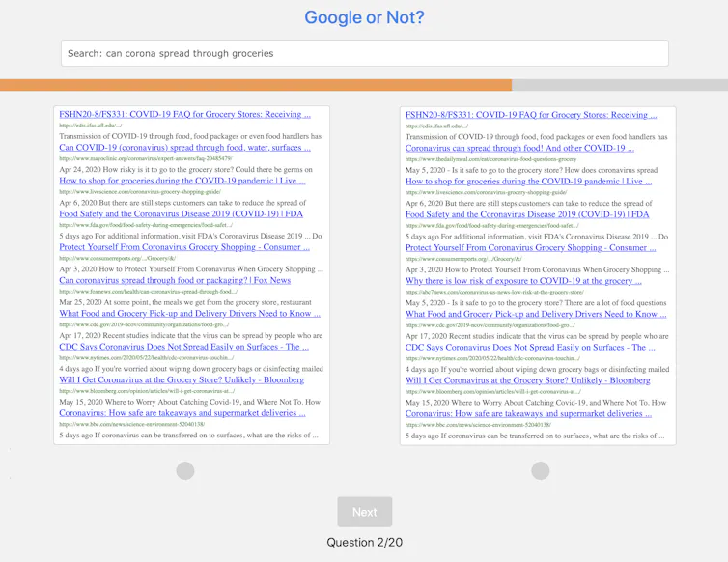
Task: Open CDC Says Coronavirus Does Not Spread Easily, right panel
Action: point(530,347)
